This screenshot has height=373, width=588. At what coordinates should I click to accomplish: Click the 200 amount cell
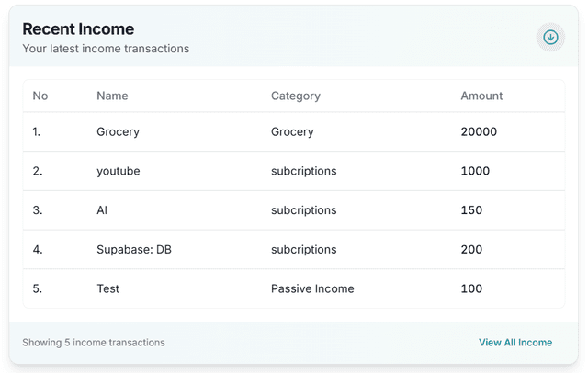(472, 250)
